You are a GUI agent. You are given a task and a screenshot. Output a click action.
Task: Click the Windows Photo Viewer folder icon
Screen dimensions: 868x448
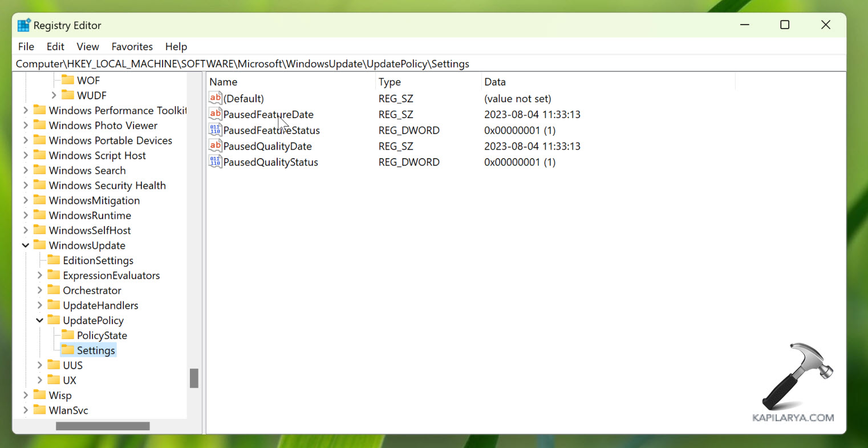click(x=40, y=125)
